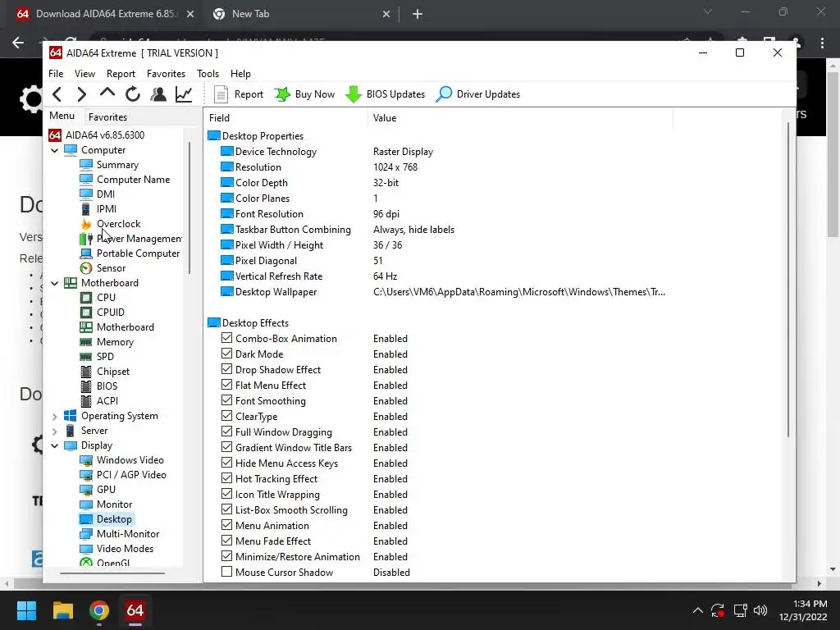Click the volume icon in system tray
Viewport: 840px width, 630px height.
(760, 610)
